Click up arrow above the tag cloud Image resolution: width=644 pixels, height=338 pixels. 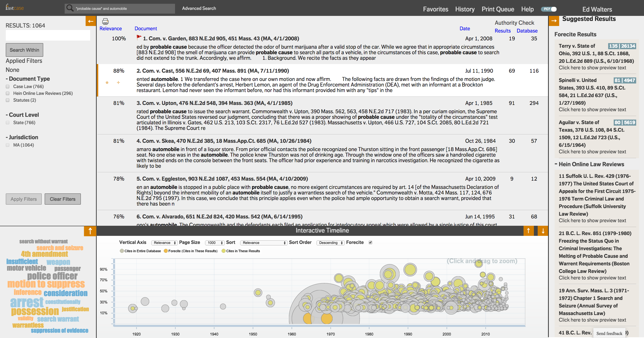click(90, 231)
